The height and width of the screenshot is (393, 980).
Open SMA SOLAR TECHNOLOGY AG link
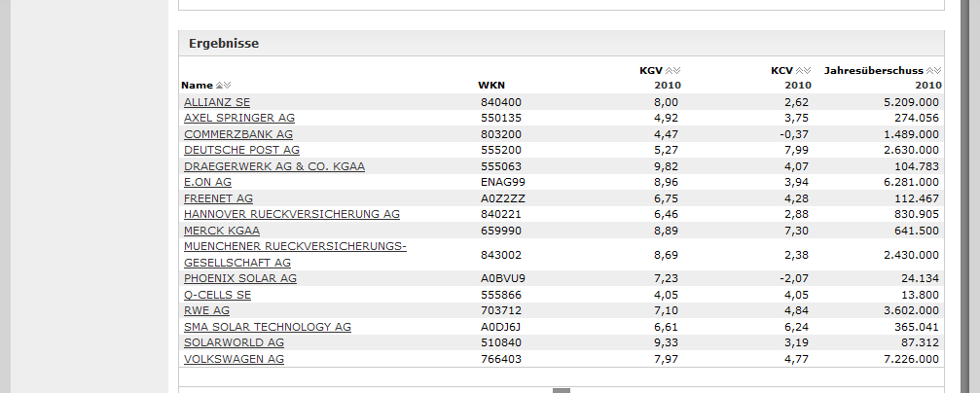coord(268,327)
